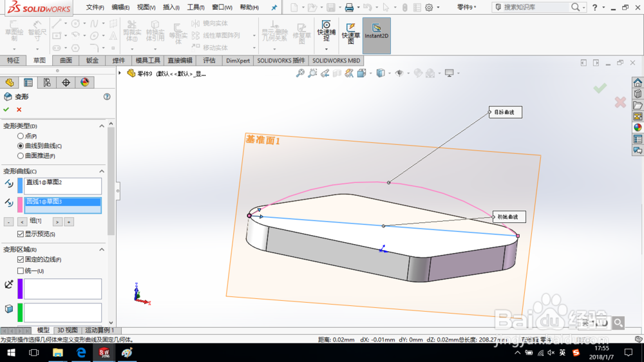
Task: Click the blue initial curve color swatch
Action: 20,186
